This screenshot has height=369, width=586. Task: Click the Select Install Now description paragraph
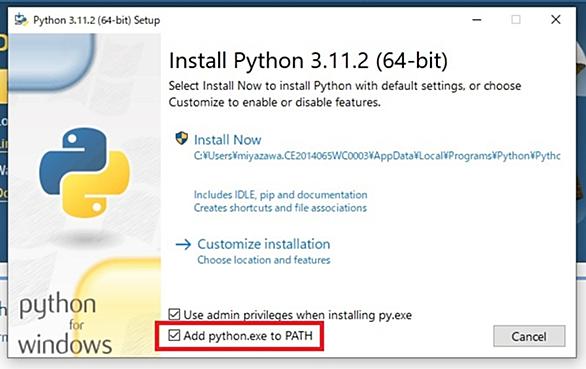click(345, 94)
